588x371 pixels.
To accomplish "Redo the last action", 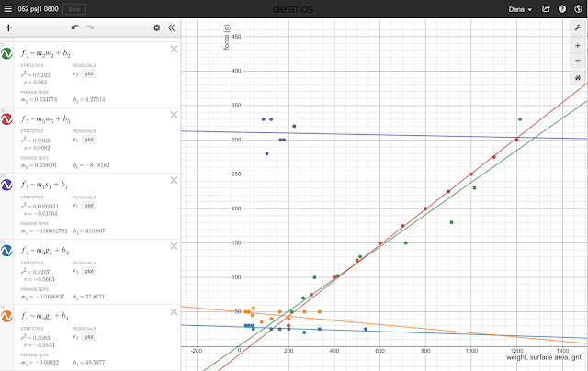I will point(90,28).
